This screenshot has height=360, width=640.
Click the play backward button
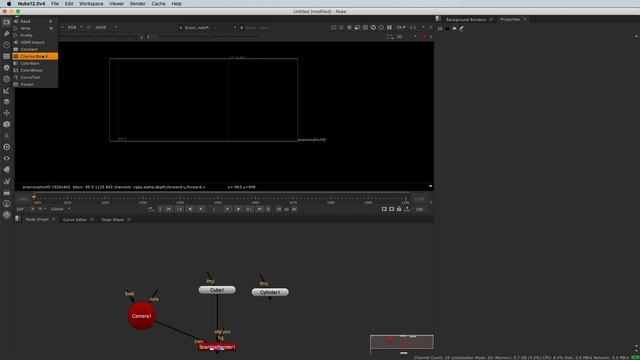click(190, 209)
